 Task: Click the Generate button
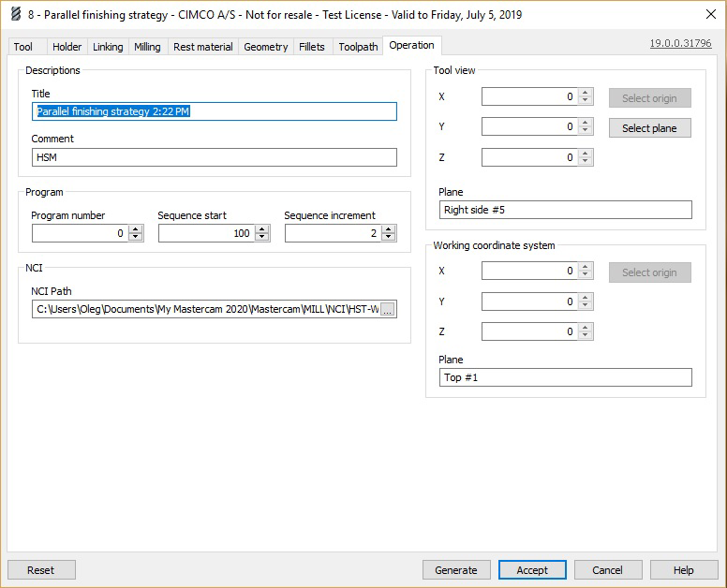coord(456,570)
